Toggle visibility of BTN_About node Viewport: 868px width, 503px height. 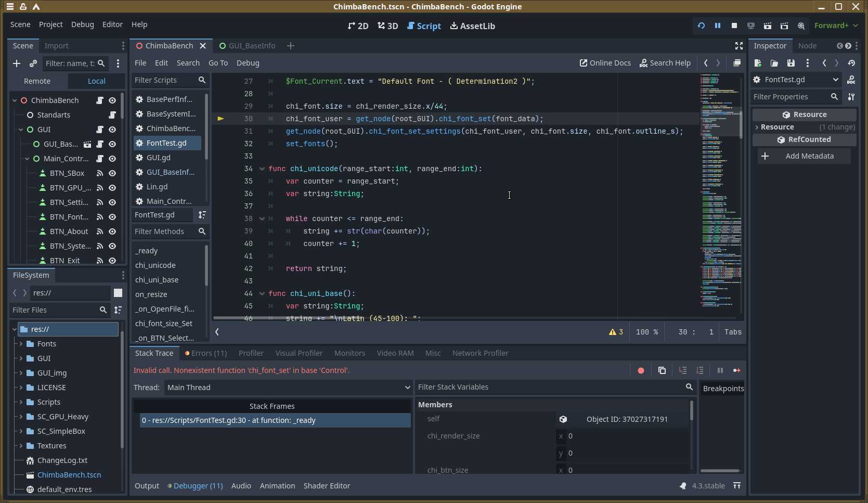tap(112, 231)
